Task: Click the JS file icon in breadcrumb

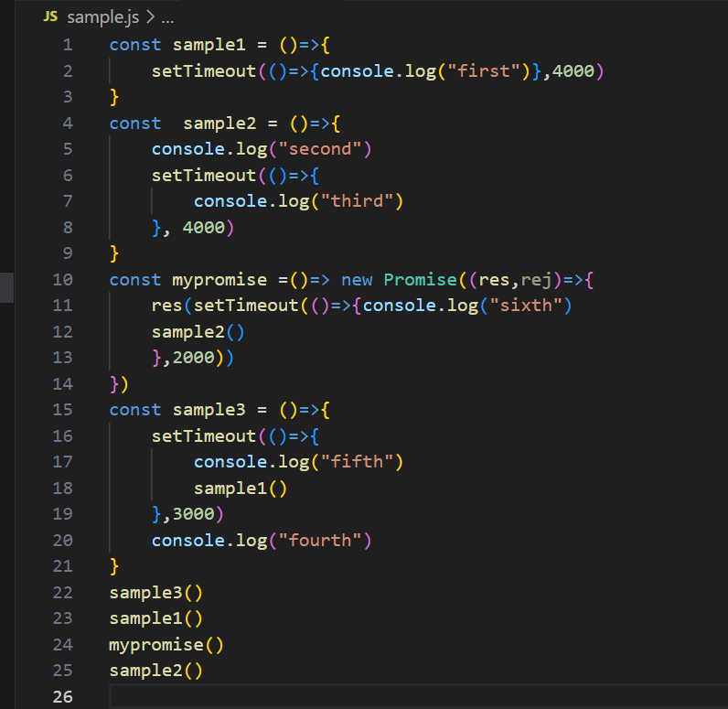Action: pos(50,17)
